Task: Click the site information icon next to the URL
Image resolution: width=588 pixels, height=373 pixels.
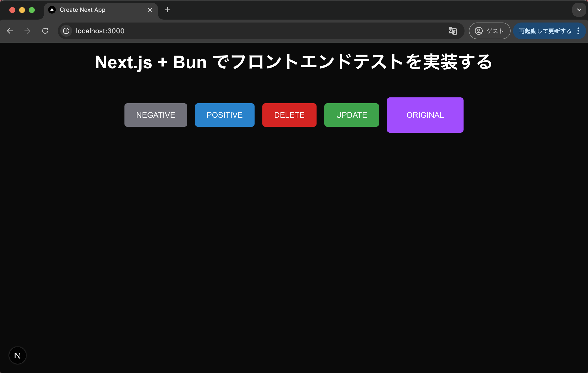Action: tap(66, 31)
